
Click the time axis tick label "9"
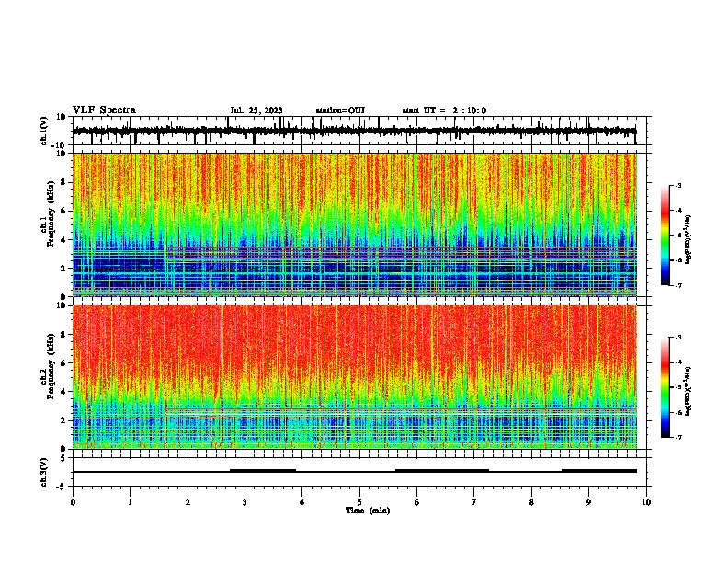588,502
